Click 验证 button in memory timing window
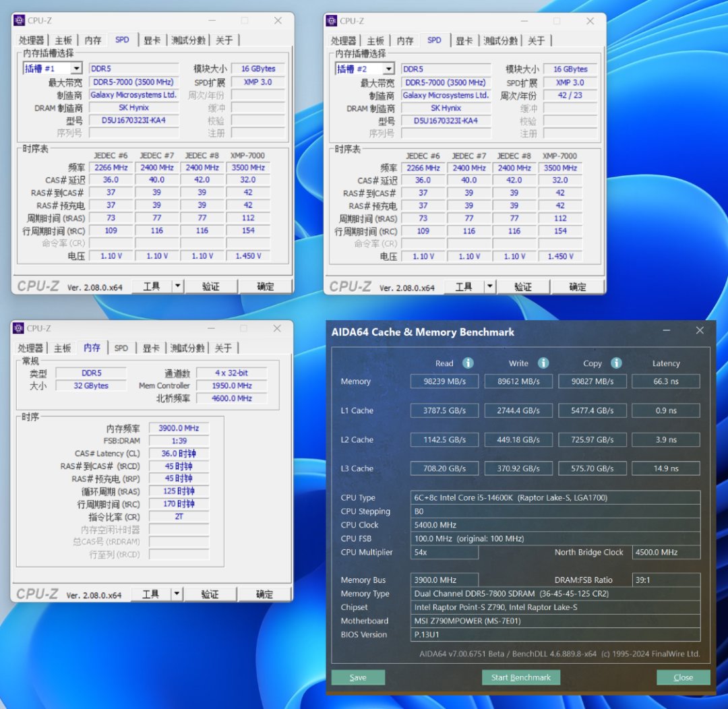The image size is (728, 709). point(210,594)
